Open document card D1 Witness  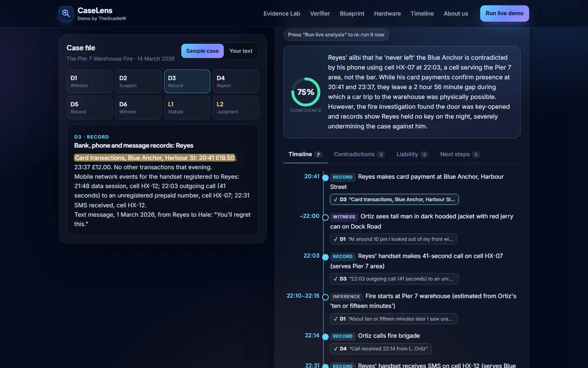click(x=90, y=81)
